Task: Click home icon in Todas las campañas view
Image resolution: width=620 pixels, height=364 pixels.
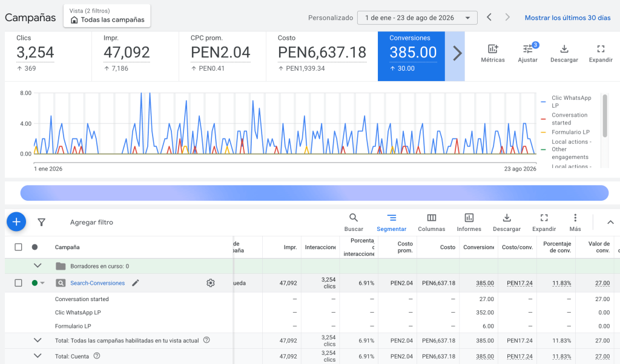Action: coord(74,20)
